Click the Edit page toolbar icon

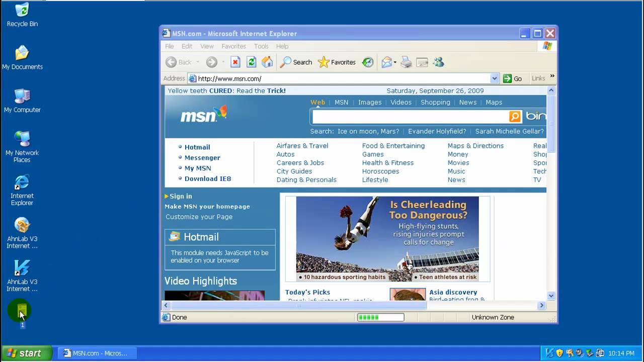point(422,62)
